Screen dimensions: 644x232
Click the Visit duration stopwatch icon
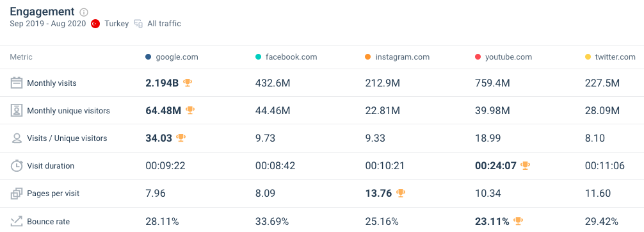17,166
